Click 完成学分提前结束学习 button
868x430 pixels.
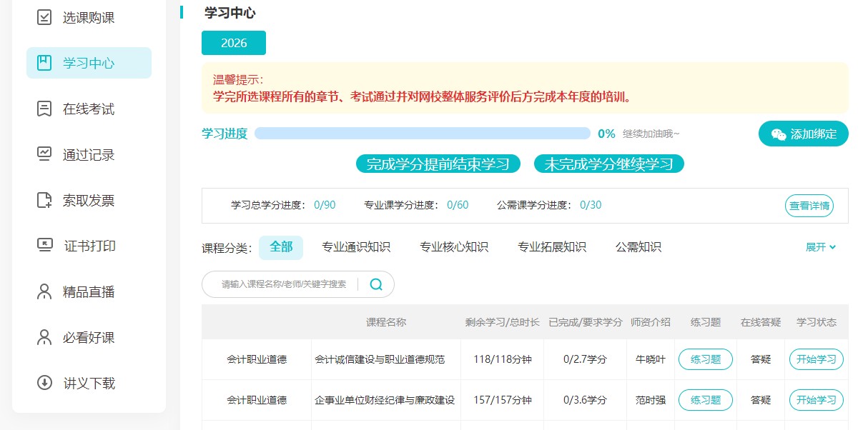coord(438,163)
